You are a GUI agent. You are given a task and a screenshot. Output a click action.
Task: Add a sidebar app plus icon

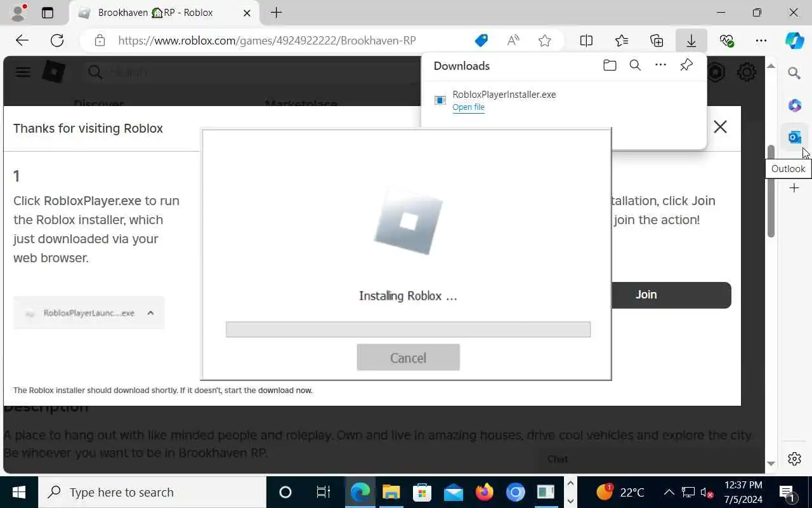794,188
